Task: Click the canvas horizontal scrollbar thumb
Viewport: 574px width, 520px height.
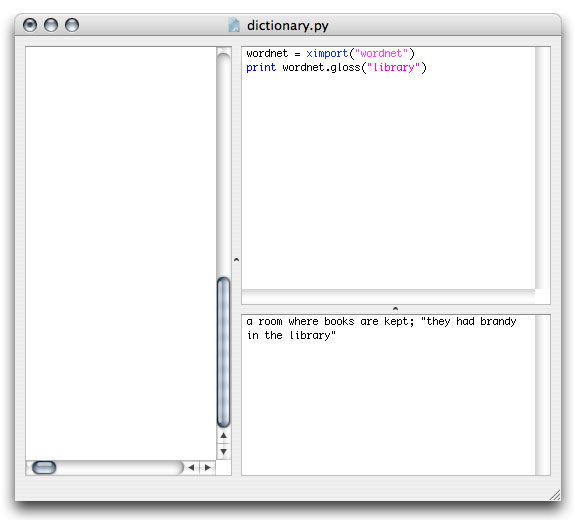Action: [x=44, y=468]
